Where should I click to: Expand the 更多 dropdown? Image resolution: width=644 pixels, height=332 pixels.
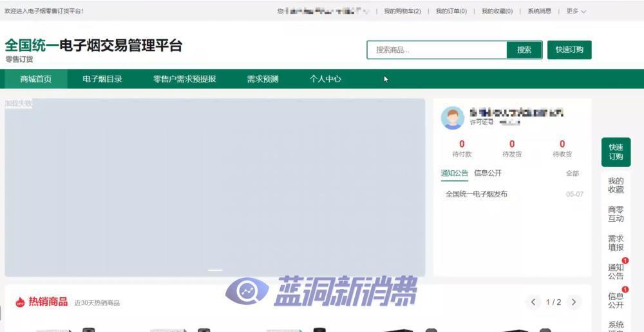click(x=576, y=11)
